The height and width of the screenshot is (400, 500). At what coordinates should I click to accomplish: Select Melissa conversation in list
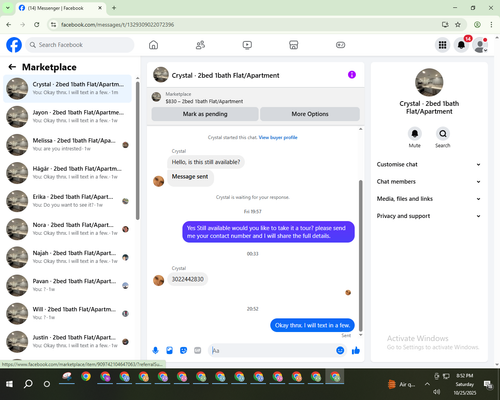[67, 145]
